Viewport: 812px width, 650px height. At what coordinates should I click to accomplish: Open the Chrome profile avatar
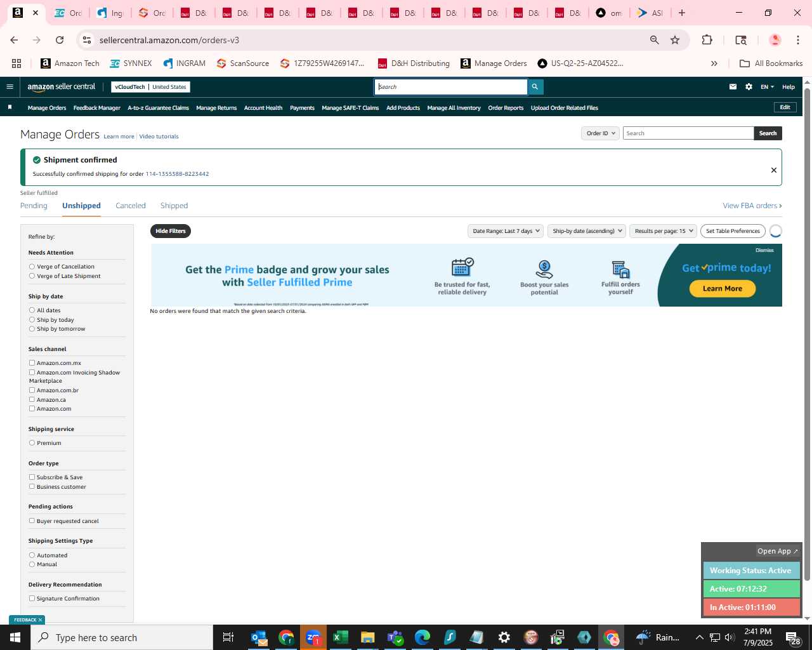tap(775, 40)
